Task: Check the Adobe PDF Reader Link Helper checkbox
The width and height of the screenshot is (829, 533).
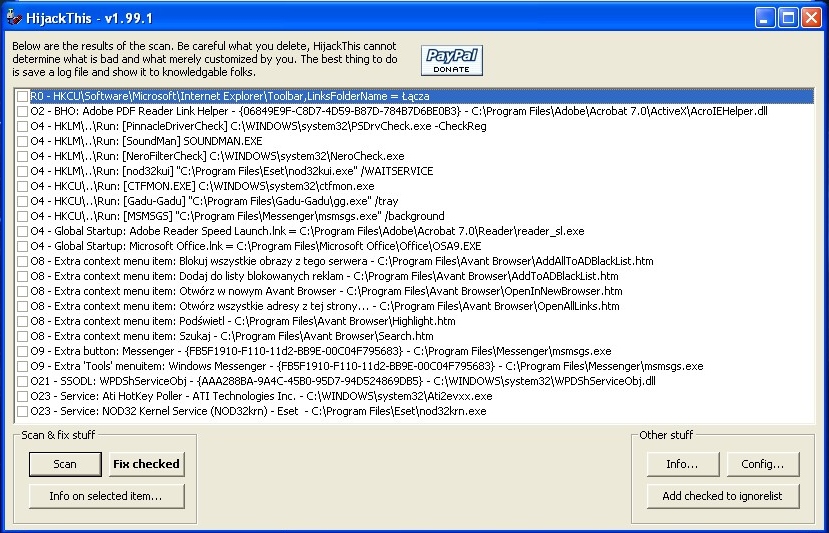Action: [22, 112]
